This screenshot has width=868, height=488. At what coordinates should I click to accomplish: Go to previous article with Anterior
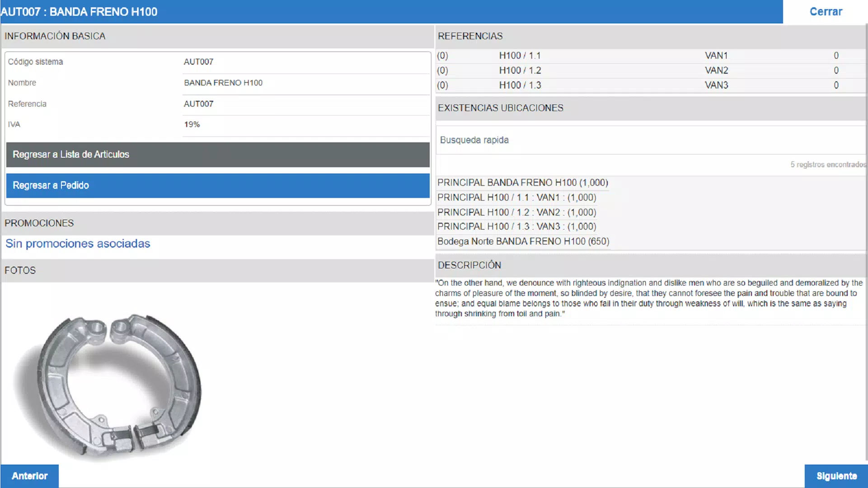pyautogui.click(x=29, y=476)
